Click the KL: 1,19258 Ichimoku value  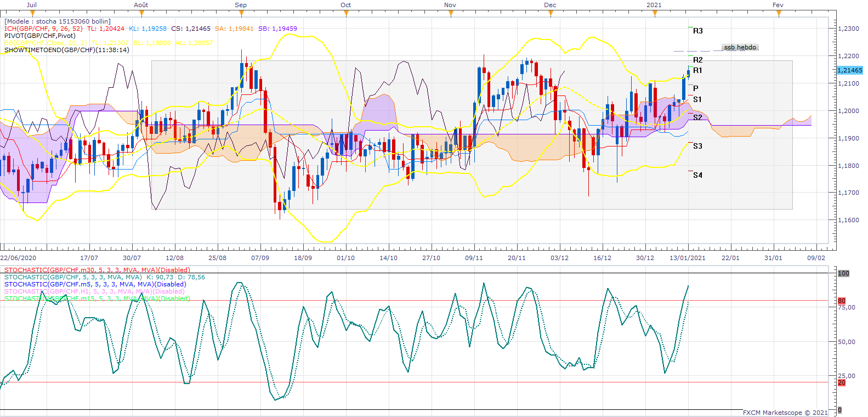(x=148, y=29)
